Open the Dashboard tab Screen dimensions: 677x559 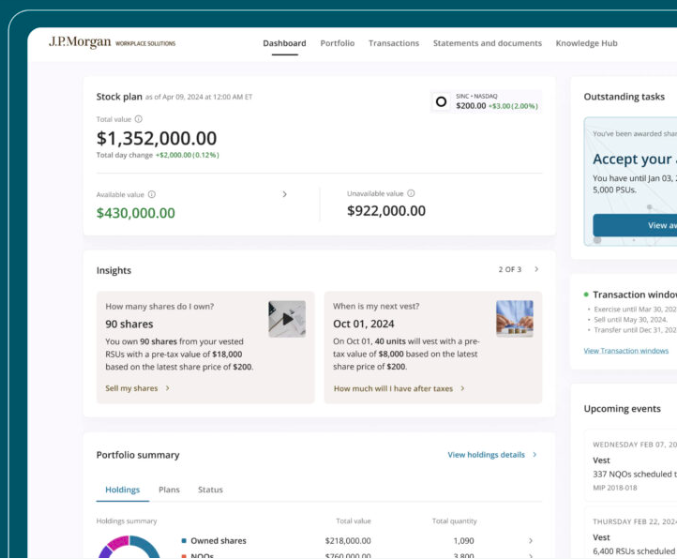point(285,43)
